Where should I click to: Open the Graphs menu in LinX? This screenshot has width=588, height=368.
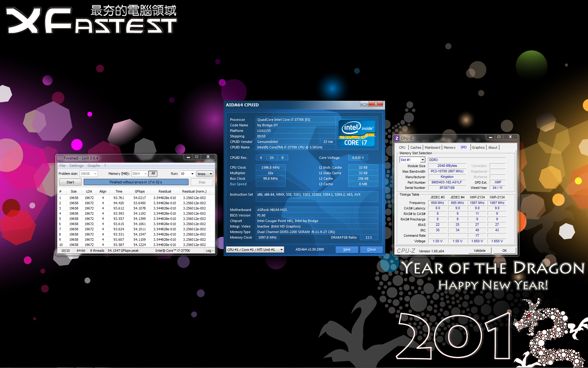click(x=94, y=166)
